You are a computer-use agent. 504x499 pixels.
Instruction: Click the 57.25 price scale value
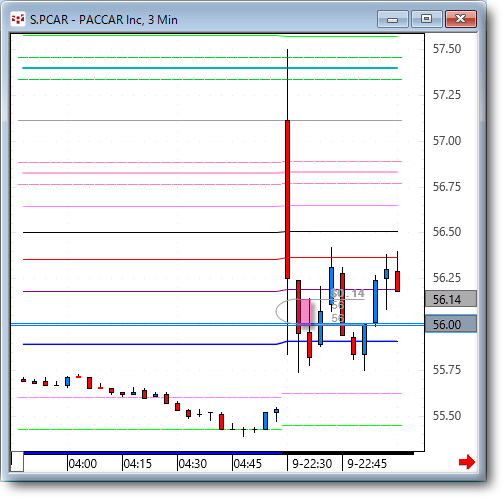(447, 95)
